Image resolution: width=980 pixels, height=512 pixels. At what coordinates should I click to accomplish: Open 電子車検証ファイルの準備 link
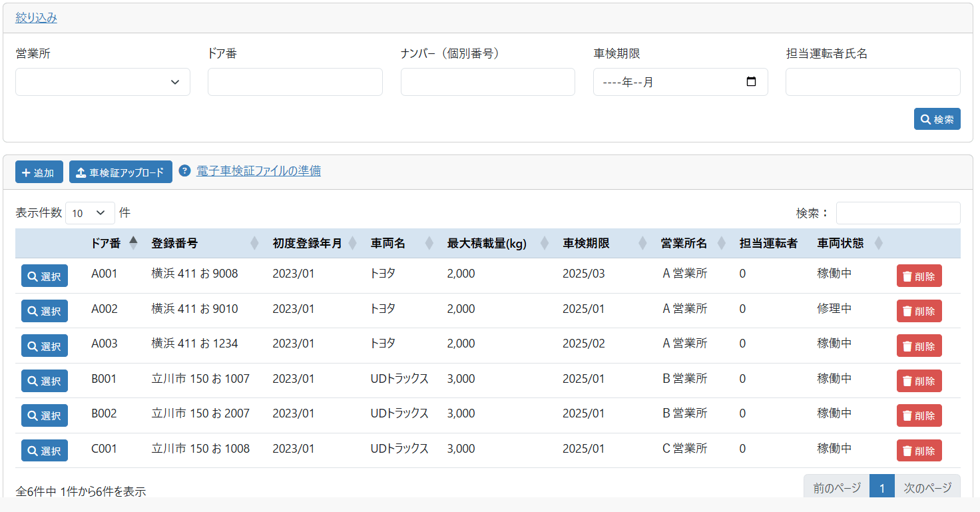(x=258, y=171)
